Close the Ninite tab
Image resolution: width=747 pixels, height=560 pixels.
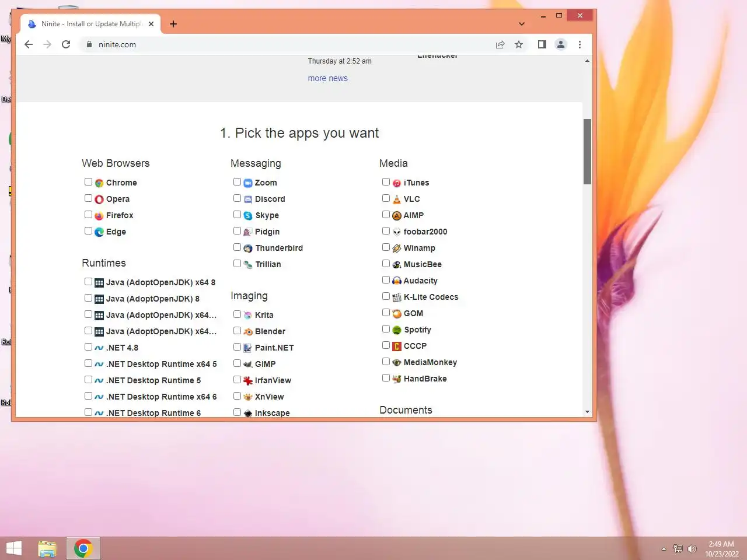coord(151,24)
